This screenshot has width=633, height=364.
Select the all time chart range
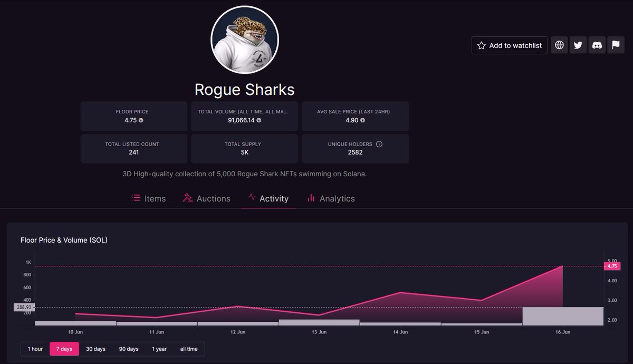pos(189,349)
